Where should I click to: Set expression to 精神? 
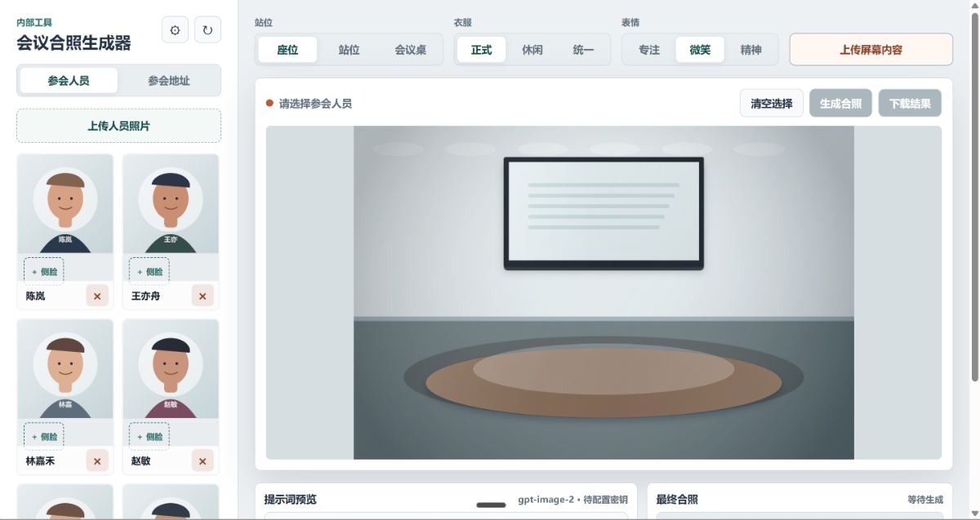tap(751, 50)
